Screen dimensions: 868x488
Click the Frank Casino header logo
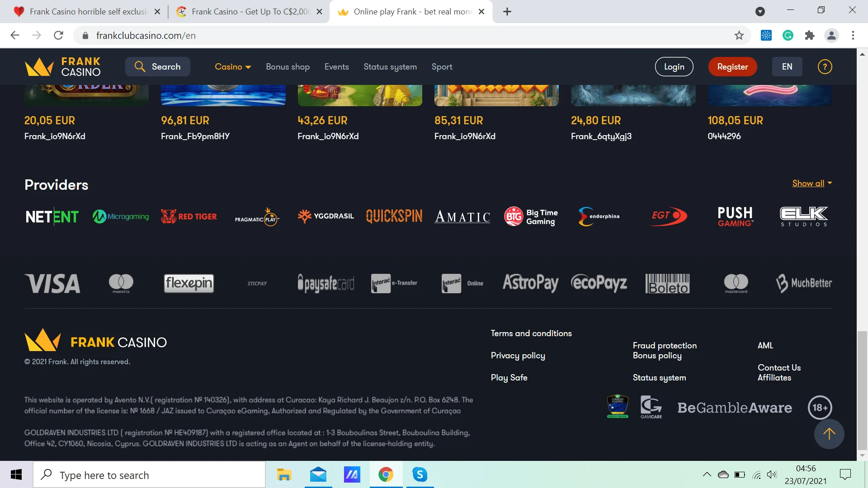point(63,67)
